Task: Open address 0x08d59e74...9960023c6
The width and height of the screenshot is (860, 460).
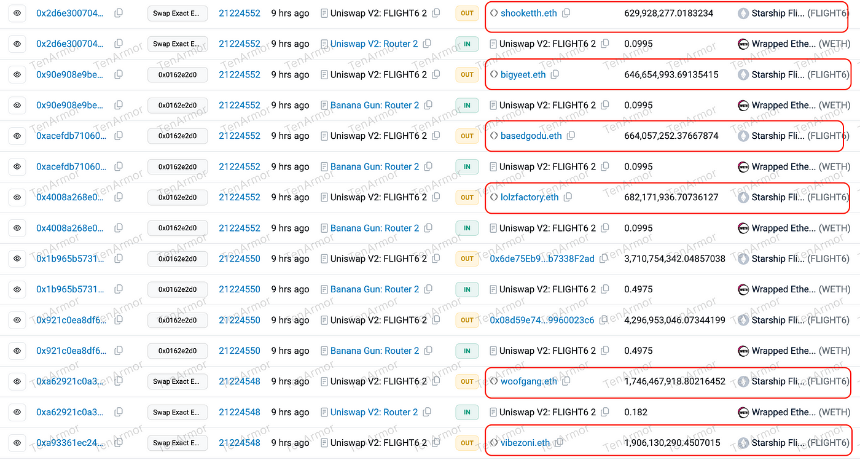Action: tap(542, 320)
